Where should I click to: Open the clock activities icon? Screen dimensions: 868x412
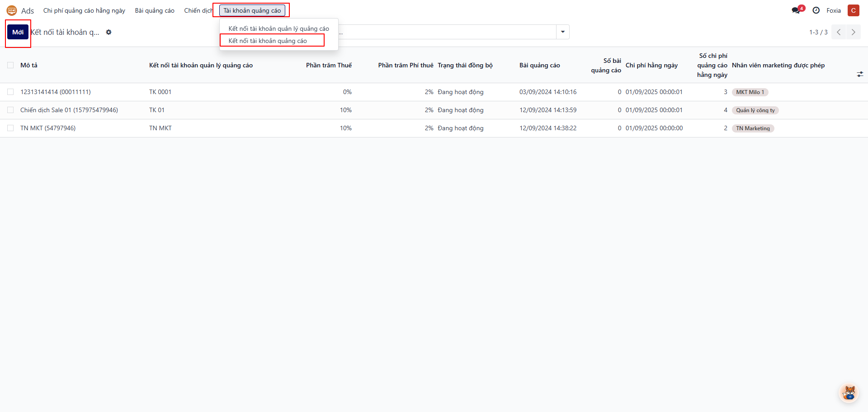pyautogui.click(x=816, y=10)
